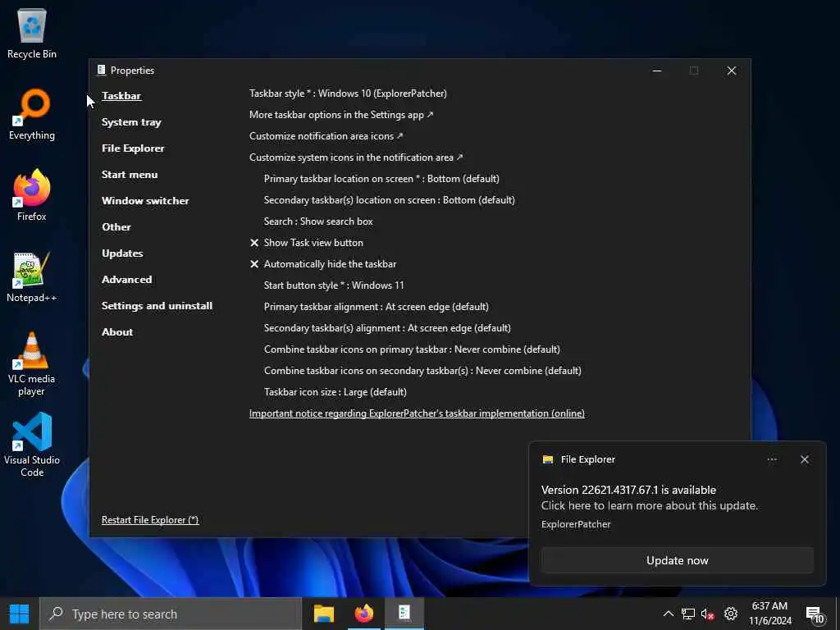Click the taskbar search box
Image resolution: width=840 pixels, height=630 pixels.
(171, 614)
